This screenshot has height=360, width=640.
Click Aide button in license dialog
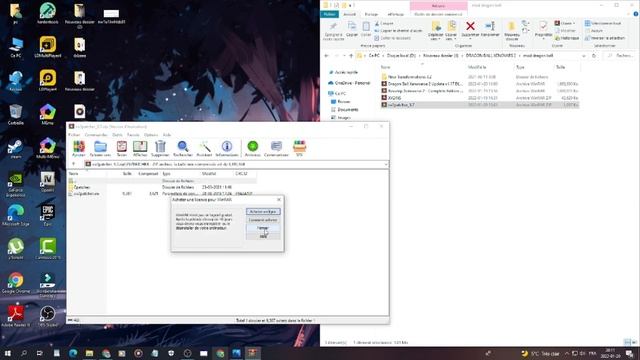coord(263,236)
